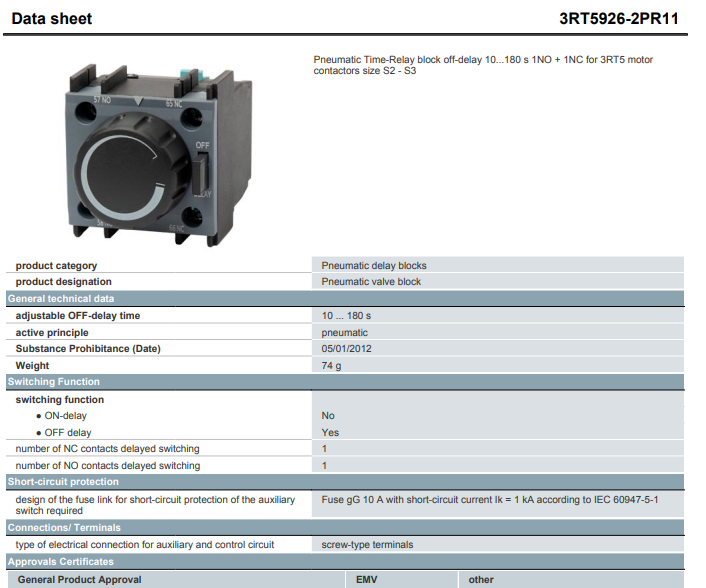Screen dimensions: 706x588
Task: Select the 74 g weight value
Action: coord(332,366)
